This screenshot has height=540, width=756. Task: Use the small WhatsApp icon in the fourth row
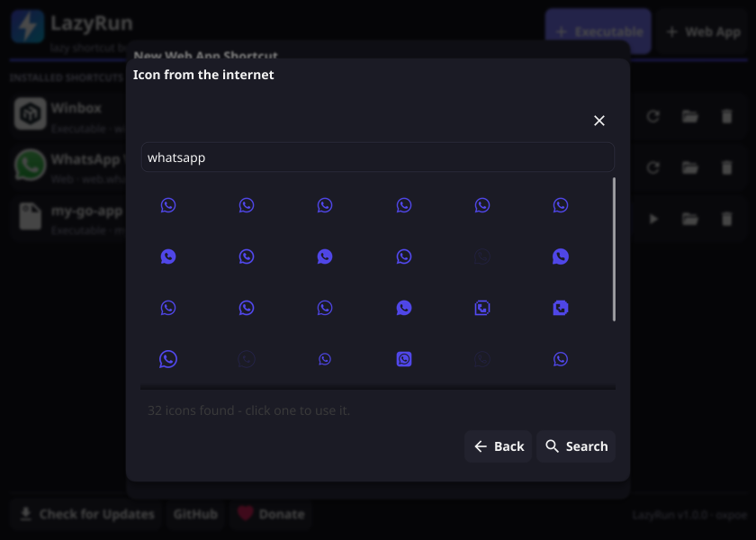pos(325,359)
